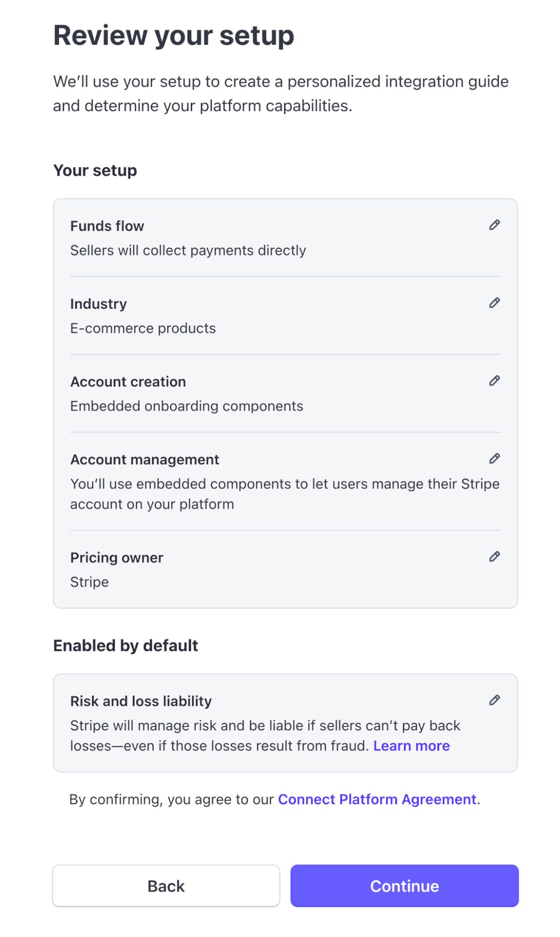Viewport: 560px width, 937px height.
Task: Open the Learn more link
Action: 411,746
